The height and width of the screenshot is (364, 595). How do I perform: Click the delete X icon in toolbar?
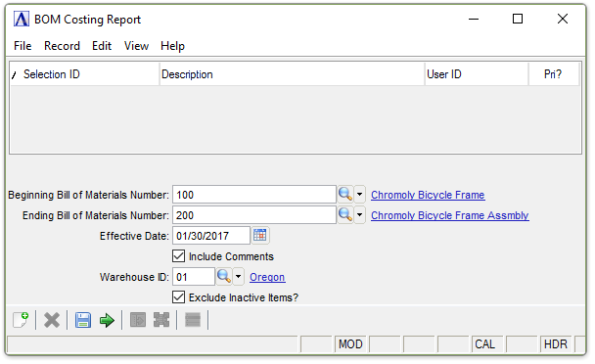pos(52,320)
